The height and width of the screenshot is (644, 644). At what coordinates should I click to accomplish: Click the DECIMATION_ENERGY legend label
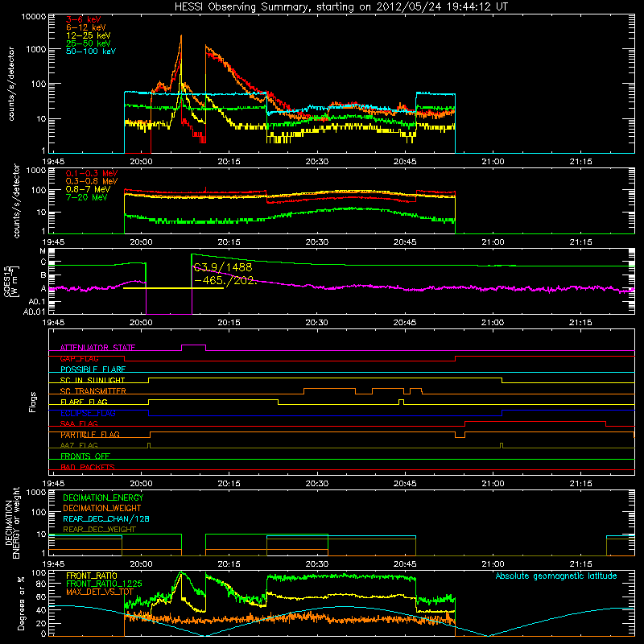coord(103,497)
